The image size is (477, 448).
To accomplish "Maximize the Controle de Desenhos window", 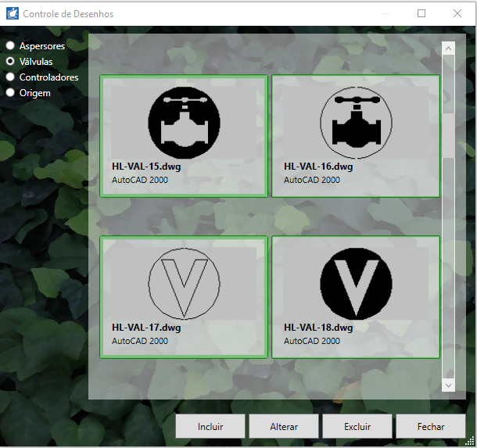I will click(x=421, y=13).
